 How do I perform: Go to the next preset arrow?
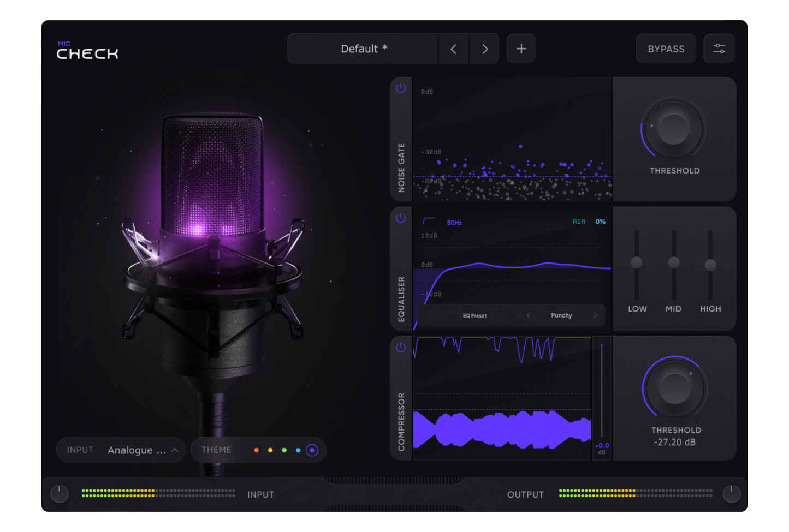(485, 49)
